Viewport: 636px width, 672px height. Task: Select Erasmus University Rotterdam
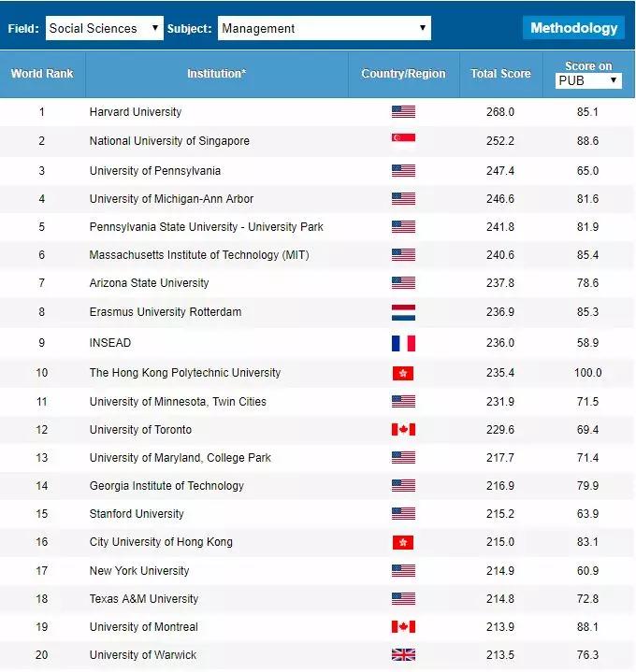(x=166, y=312)
